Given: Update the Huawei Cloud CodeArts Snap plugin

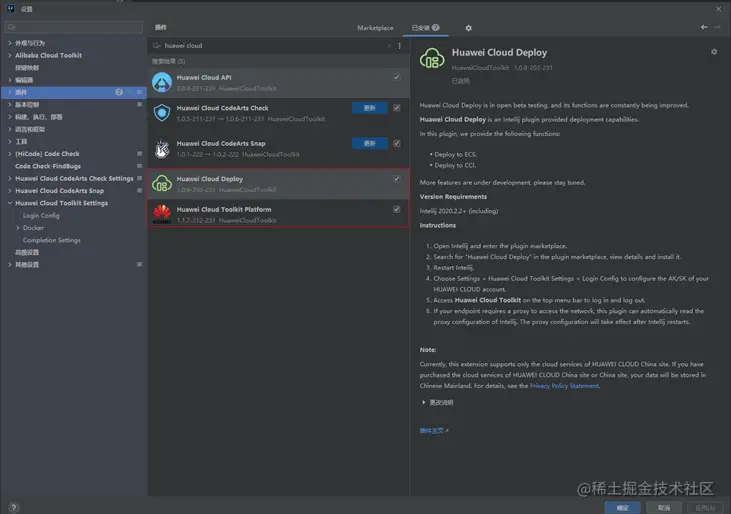Looking at the screenshot, I should 370,143.
